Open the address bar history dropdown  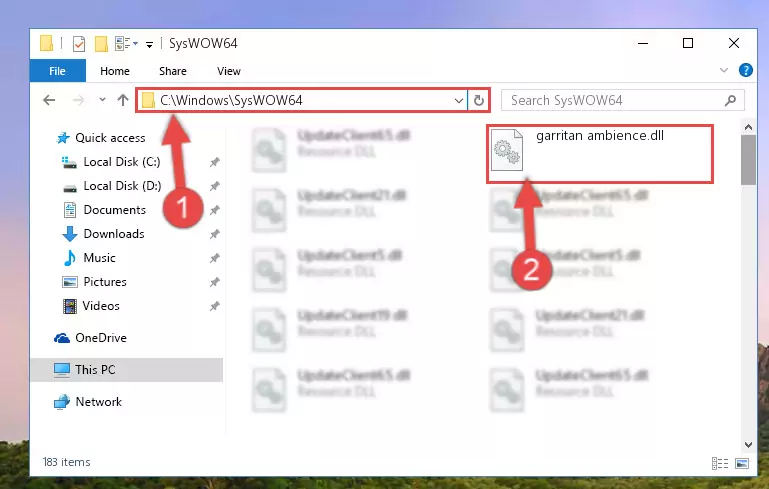[x=459, y=101]
